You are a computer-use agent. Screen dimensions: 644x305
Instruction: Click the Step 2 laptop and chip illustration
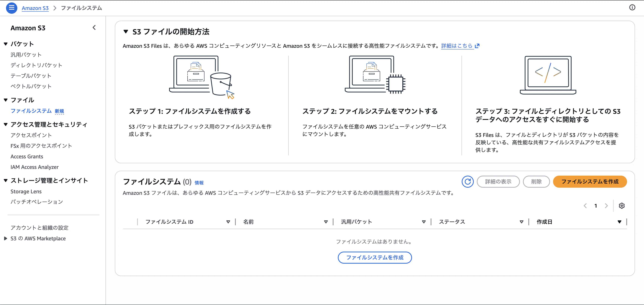tap(375, 75)
